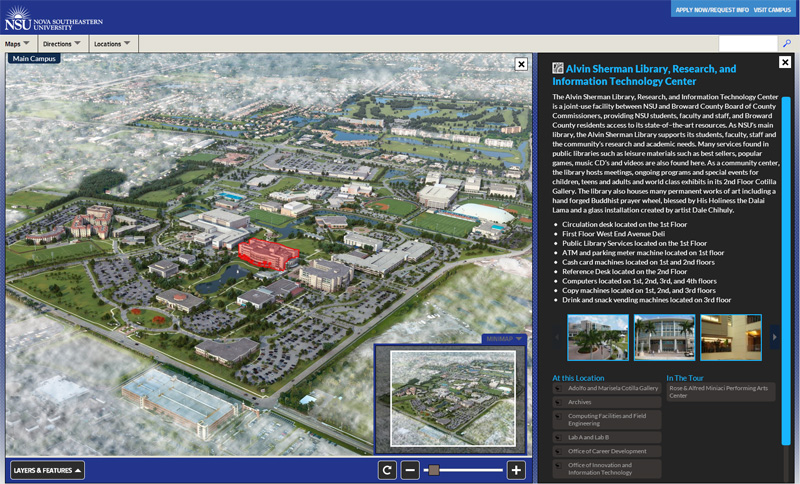800x484 pixels.
Task: Open Rose & Alfred Miniaci Performing Arts Center
Action: tap(720, 391)
